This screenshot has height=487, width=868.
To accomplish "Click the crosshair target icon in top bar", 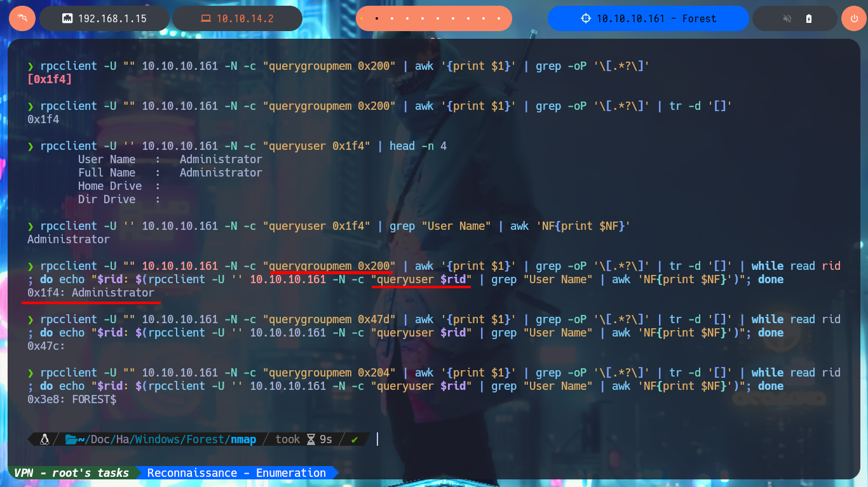I will (586, 18).
